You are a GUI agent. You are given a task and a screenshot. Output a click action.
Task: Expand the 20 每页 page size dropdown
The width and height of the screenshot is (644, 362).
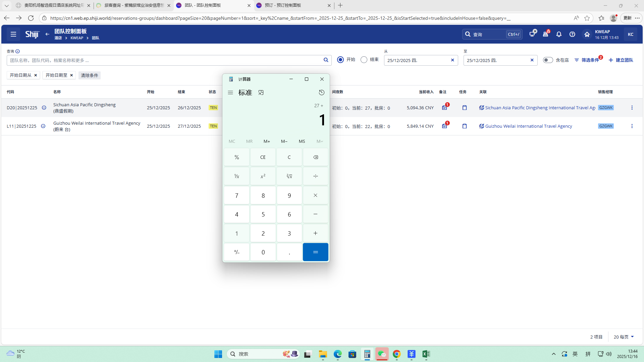(624, 337)
